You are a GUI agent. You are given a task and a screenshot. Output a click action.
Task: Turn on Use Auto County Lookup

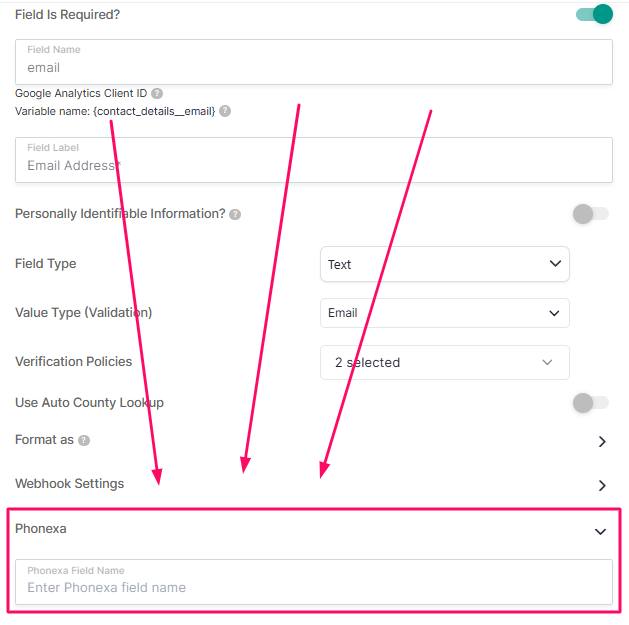590,403
